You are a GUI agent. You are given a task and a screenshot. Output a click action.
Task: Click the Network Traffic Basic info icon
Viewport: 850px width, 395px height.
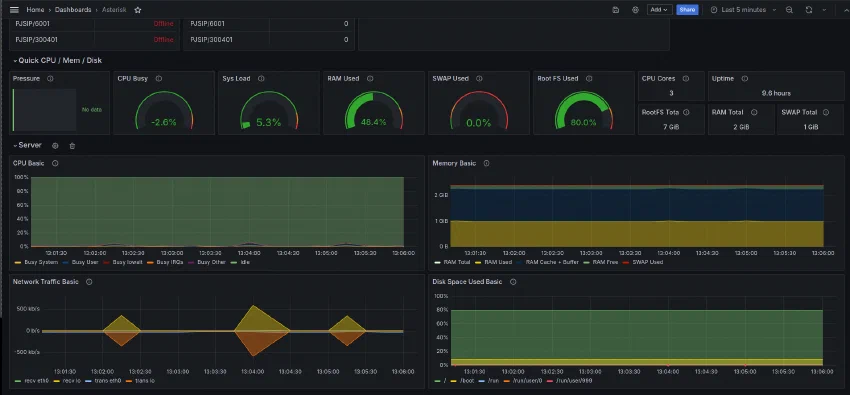point(89,282)
